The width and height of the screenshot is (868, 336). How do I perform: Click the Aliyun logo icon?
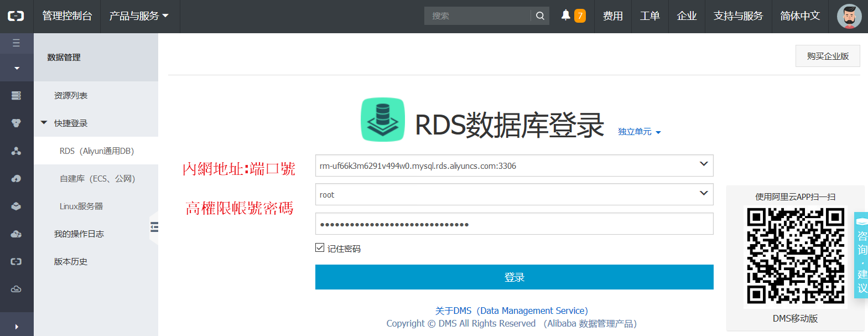pos(16,16)
